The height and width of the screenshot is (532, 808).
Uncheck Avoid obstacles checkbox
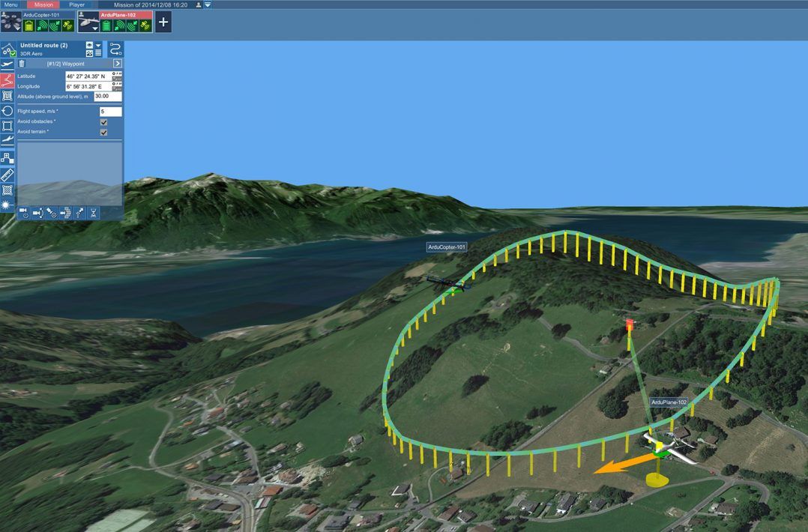tap(103, 122)
